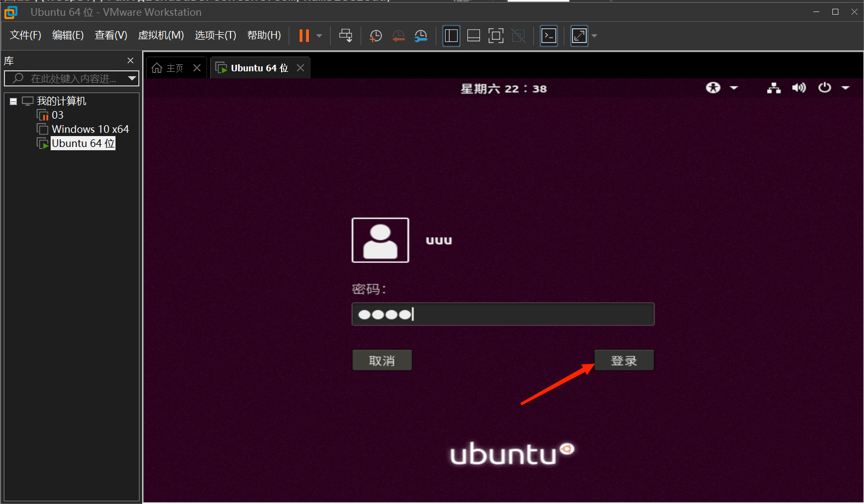Open the 虚拟机(M) menu
The height and width of the screenshot is (504, 864).
(161, 35)
